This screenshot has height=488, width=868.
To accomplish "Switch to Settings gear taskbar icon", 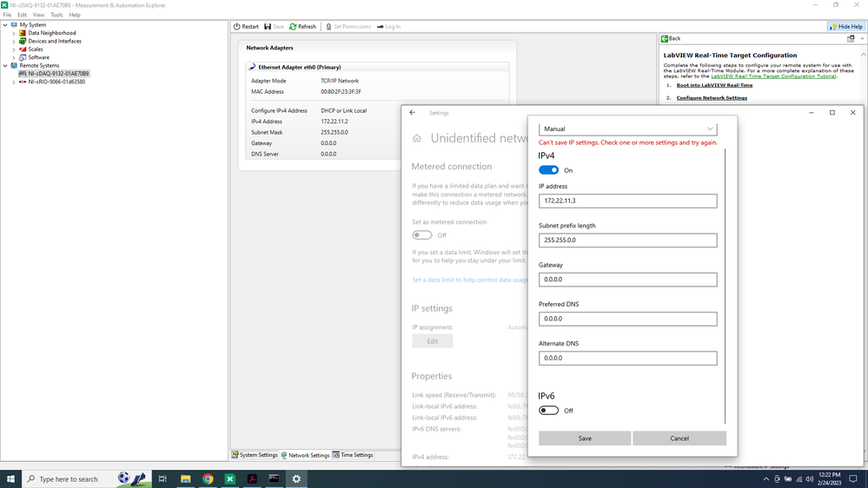I will tap(296, 478).
